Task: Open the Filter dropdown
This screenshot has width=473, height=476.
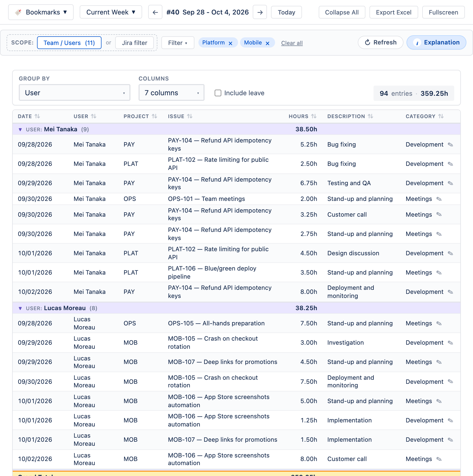Action: [178, 43]
